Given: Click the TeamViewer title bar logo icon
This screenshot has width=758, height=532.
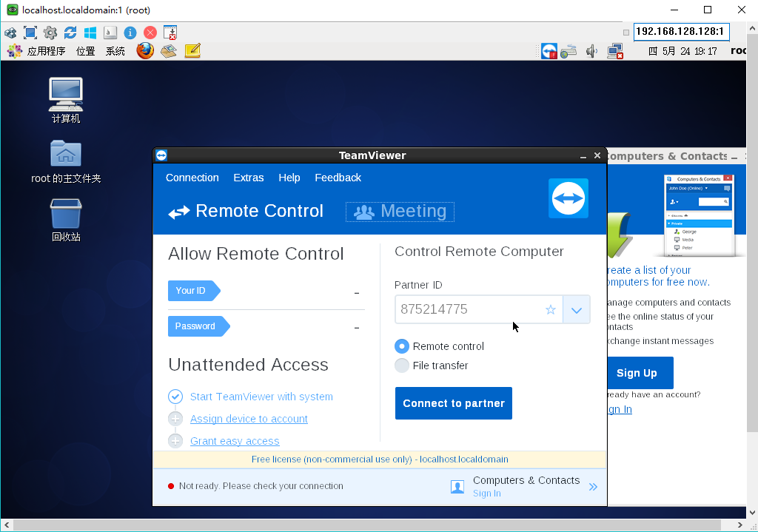Looking at the screenshot, I should click(161, 155).
